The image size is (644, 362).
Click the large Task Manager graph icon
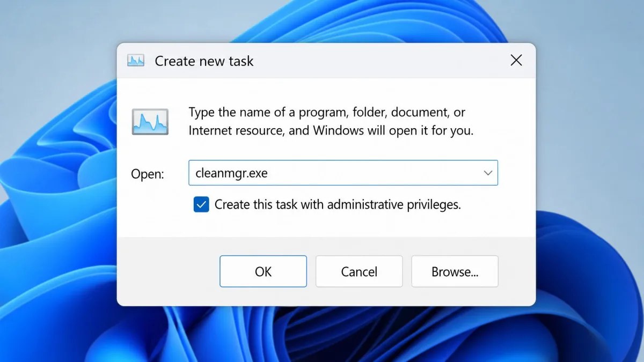coord(150,122)
